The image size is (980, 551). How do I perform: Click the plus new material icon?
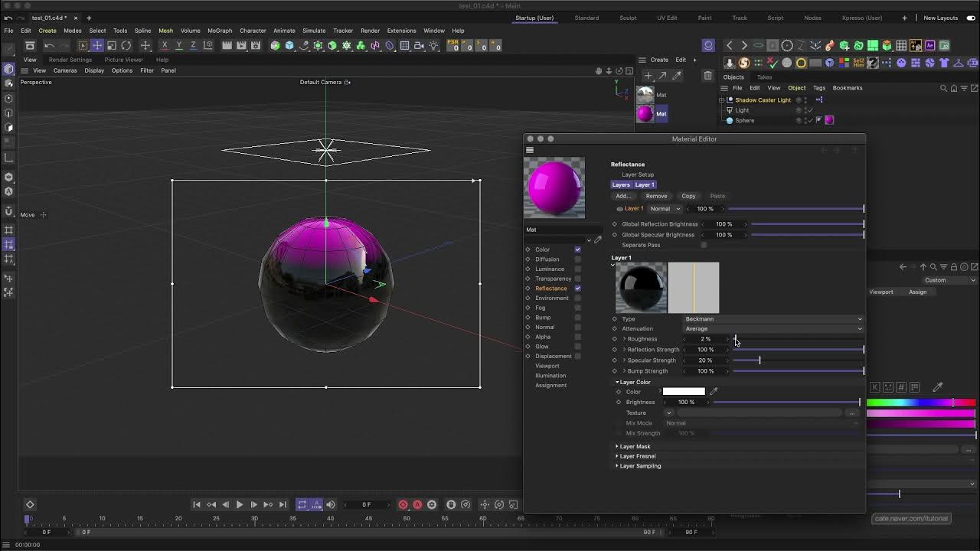(x=648, y=76)
